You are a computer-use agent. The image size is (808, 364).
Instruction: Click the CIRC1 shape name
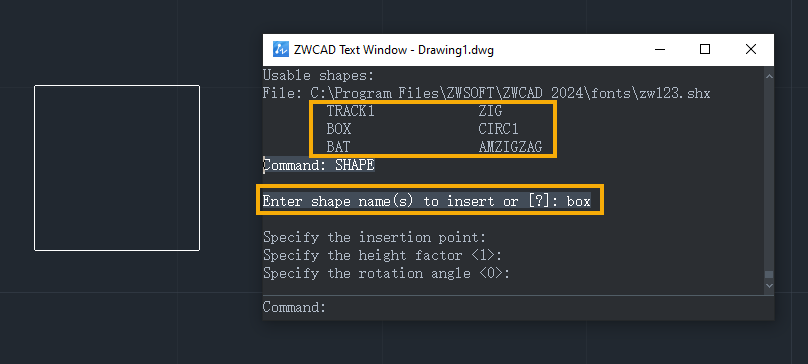click(x=498, y=129)
